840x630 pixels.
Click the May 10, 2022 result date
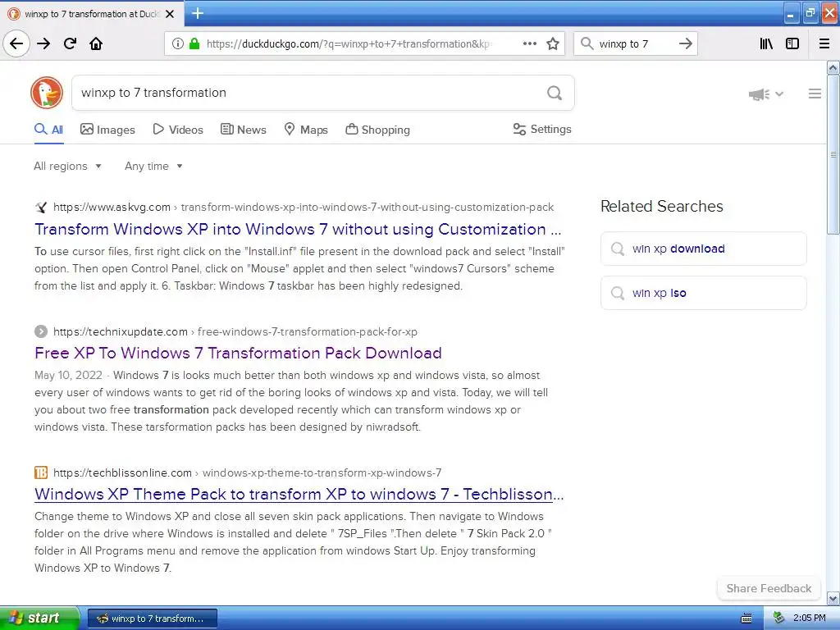tap(68, 375)
